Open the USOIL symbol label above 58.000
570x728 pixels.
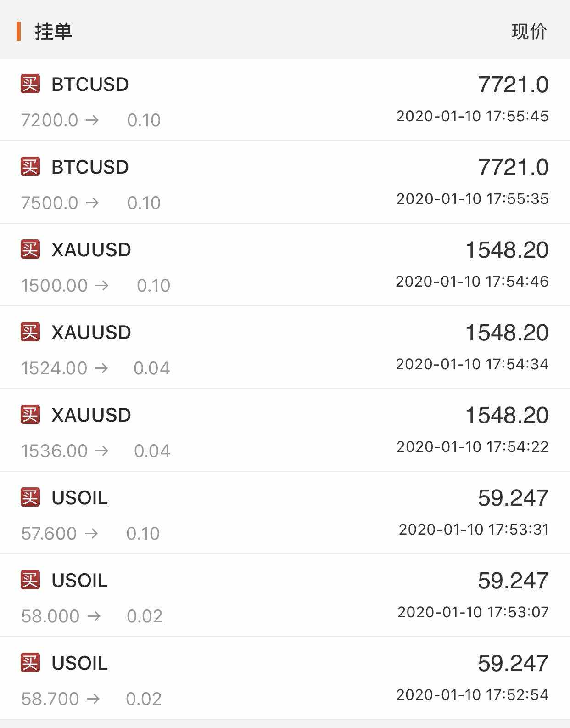pyautogui.click(x=80, y=581)
